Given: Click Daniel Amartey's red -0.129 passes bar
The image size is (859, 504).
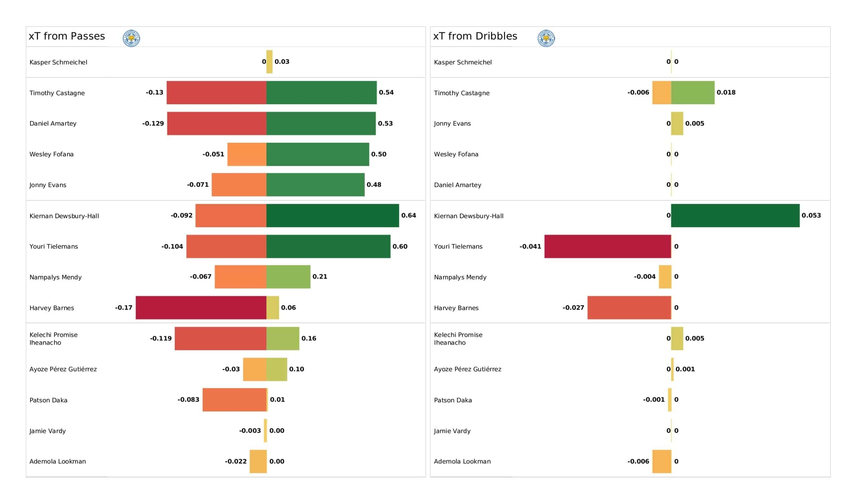Looking at the screenshot, I should [217, 123].
